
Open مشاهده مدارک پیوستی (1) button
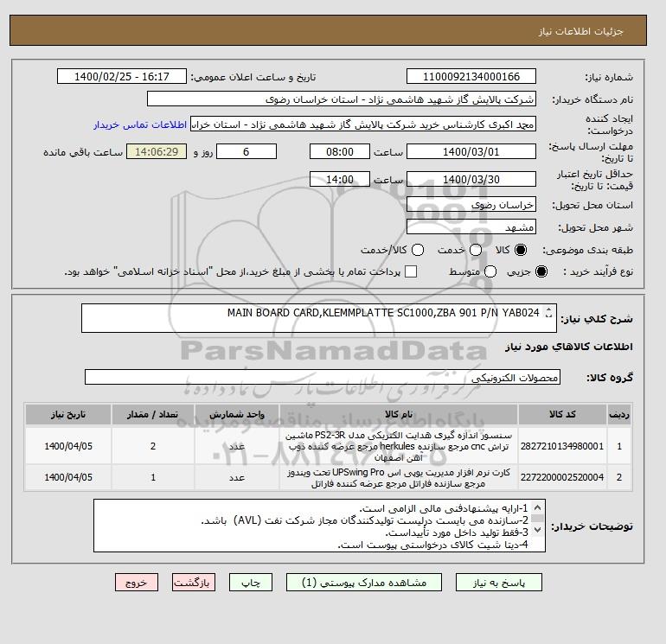364,583
